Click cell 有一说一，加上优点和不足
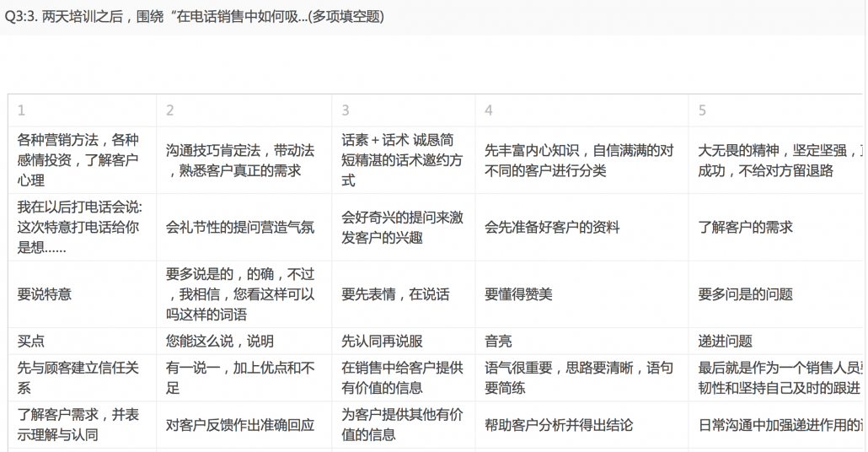 244,378
